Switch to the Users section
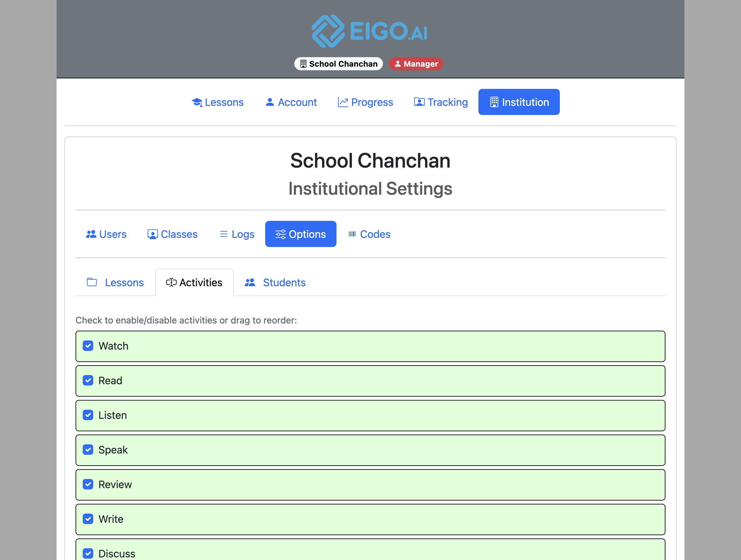Image resolution: width=741 pixels, height=560 pixels. [106, 234]
